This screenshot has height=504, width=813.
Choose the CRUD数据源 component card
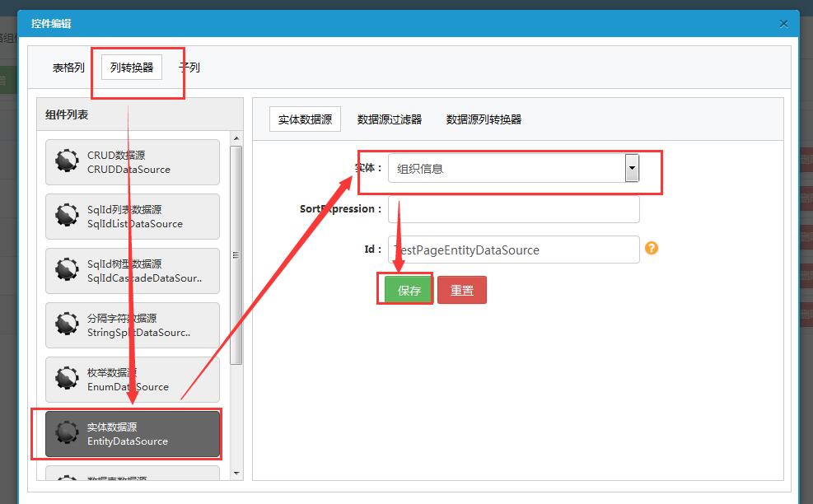[133, 161]
